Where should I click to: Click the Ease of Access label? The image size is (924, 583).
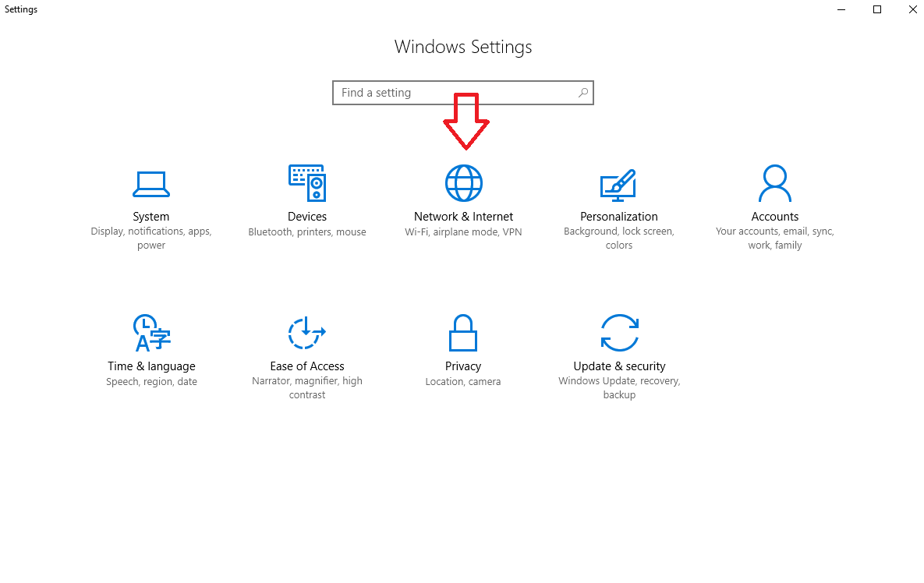click(x=307, y=366)
